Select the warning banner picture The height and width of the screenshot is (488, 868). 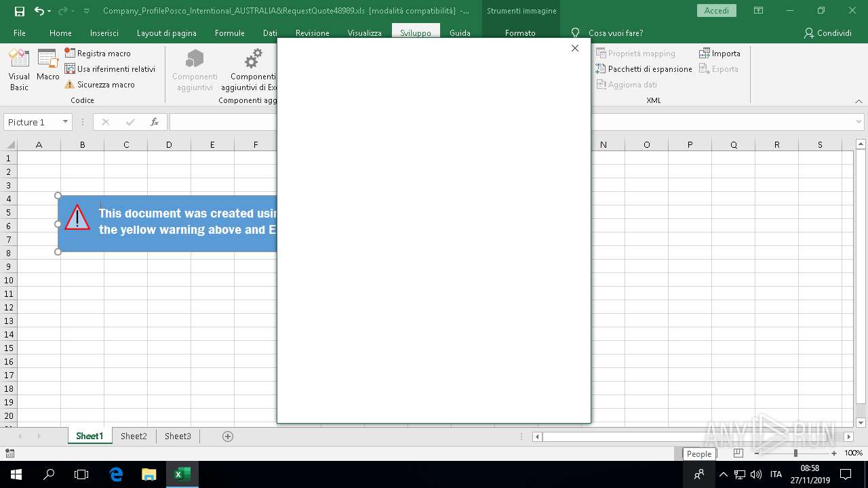coord(167,224)
